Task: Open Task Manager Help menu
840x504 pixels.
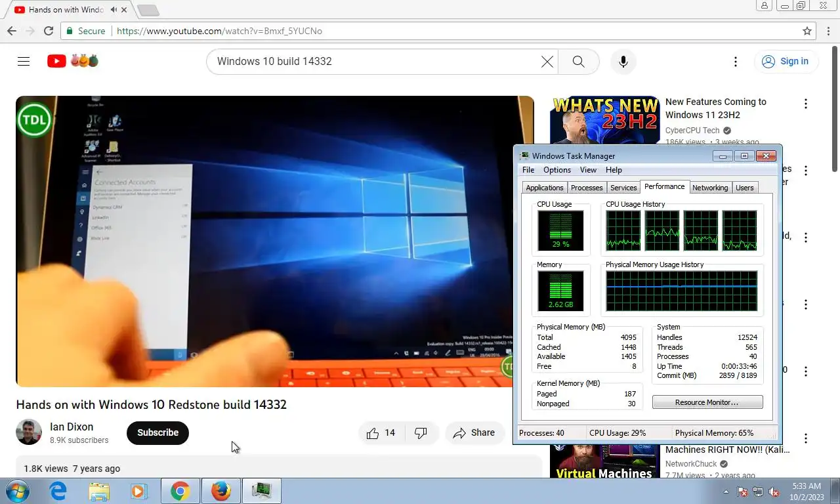Action: [x=614, y=170]
